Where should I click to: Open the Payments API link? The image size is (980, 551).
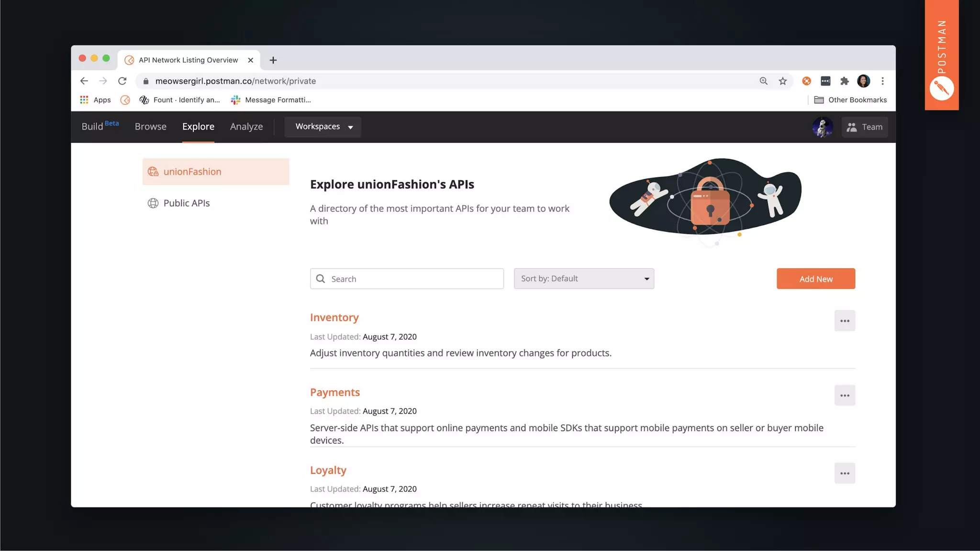click(334, 392)
